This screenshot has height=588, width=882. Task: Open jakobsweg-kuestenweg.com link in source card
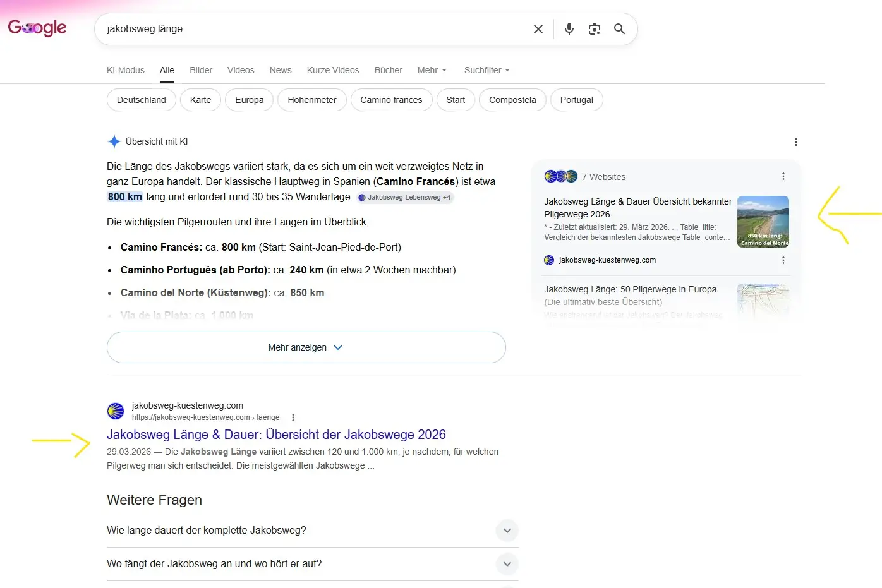point(607,260)
